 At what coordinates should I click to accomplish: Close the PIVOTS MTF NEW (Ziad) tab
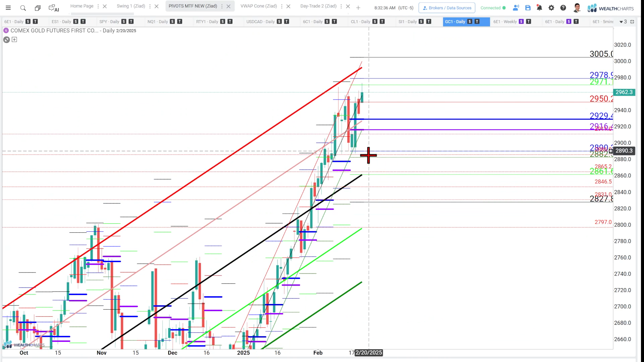(228, 6)
